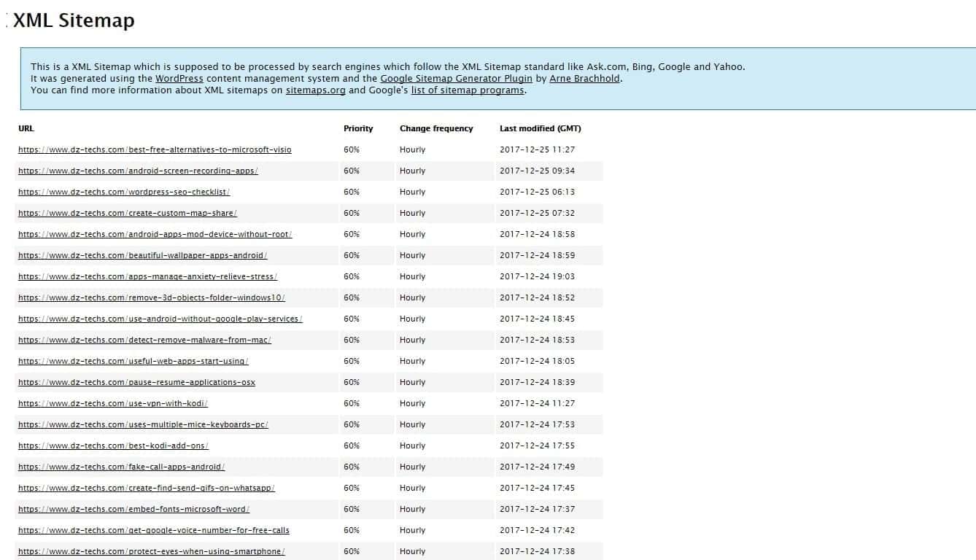Open Google Sitemap Generator Plugin link
The image size is (976, 560).
(457, 78)
